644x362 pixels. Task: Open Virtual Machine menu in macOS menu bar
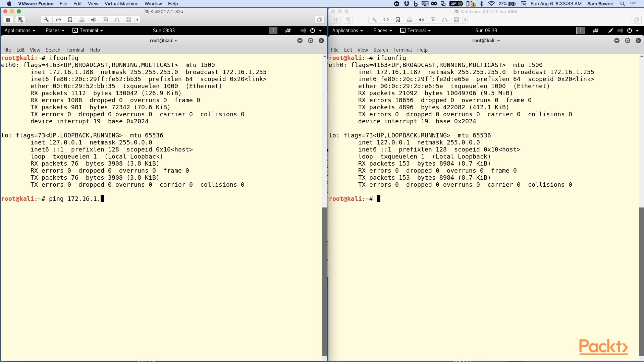(x=121, y=4)
